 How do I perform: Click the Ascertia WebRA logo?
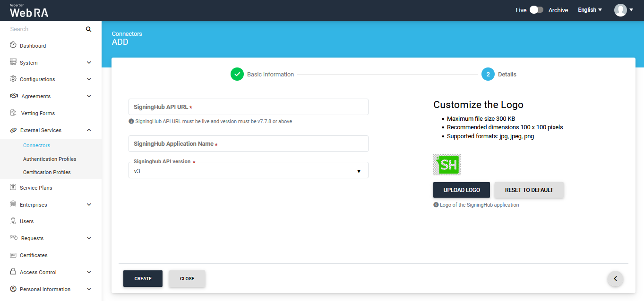pos(29,10)
